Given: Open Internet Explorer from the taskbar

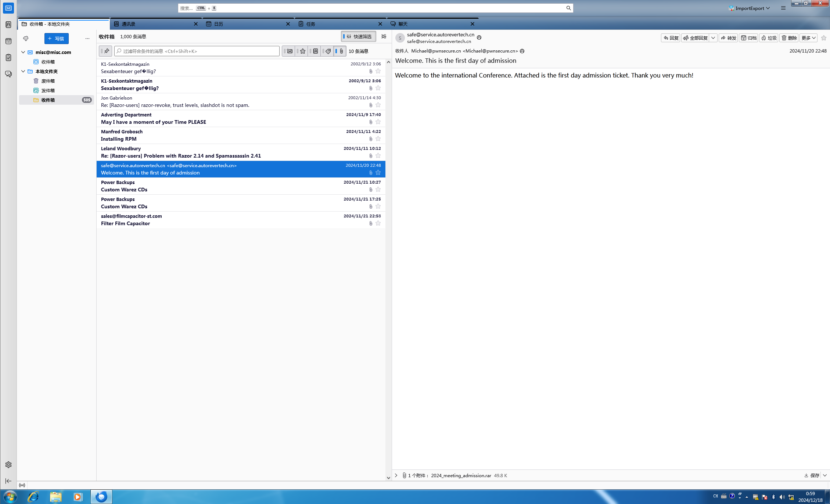Looking at the screenshot, I should (x=33, y=497).
